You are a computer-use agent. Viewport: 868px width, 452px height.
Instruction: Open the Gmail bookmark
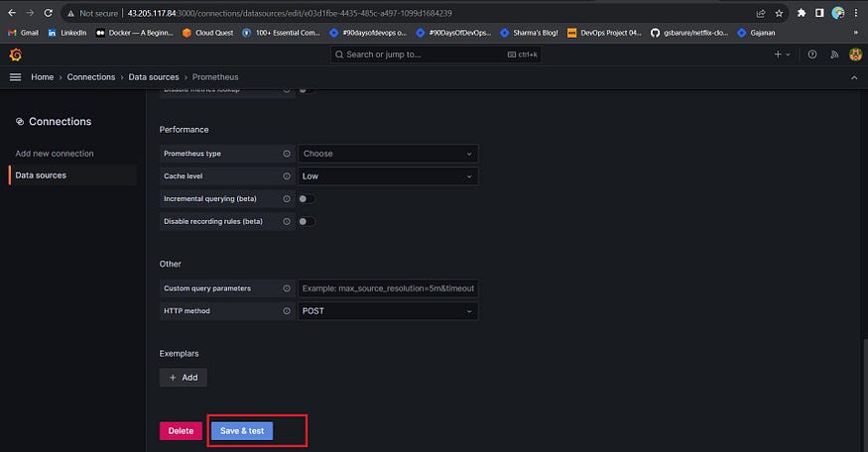pyautogui.click(x=23, y=33)
